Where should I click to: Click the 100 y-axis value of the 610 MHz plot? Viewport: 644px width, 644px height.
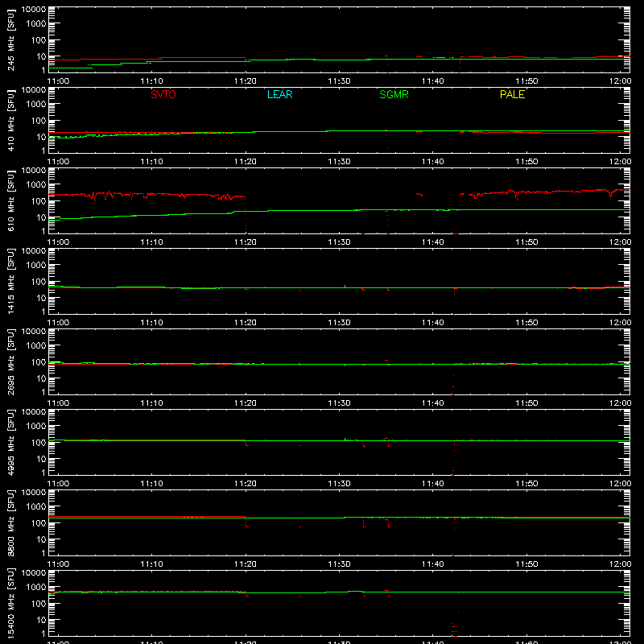click(39, 200)
